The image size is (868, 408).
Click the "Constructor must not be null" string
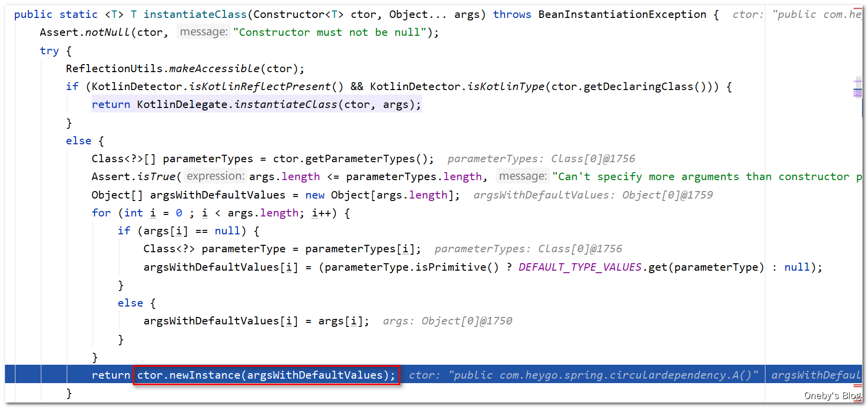[330, 32]
